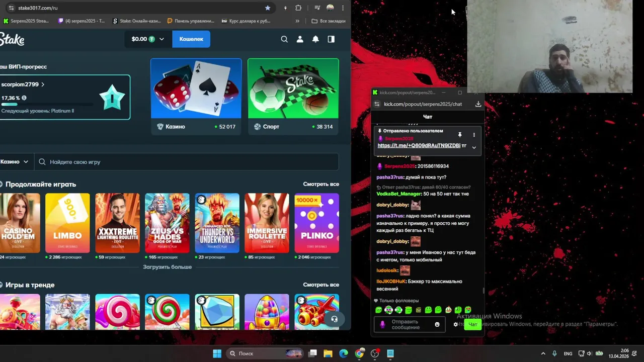Open OBS Studio from the taskbar
644x362 pixels.
(x=375, y=353)
